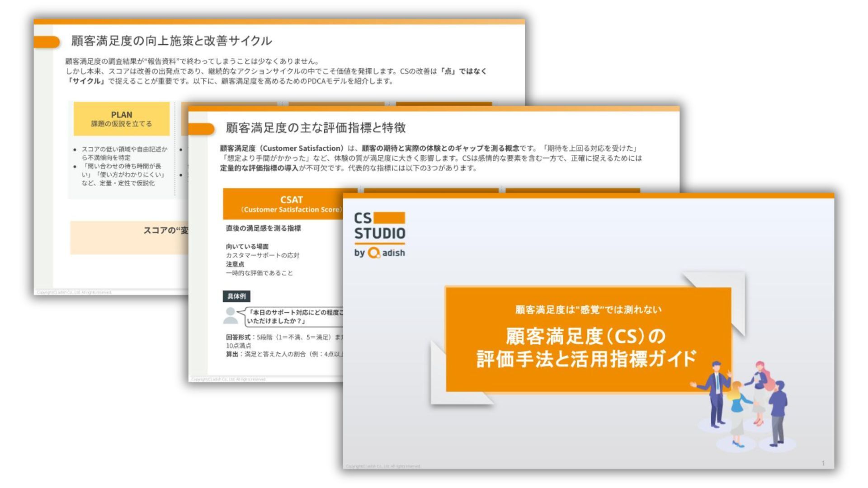Click the user avatar icon beside the speech bubble
The width and height of the screenshot is (868, 488).
click(x=231, y=315)
